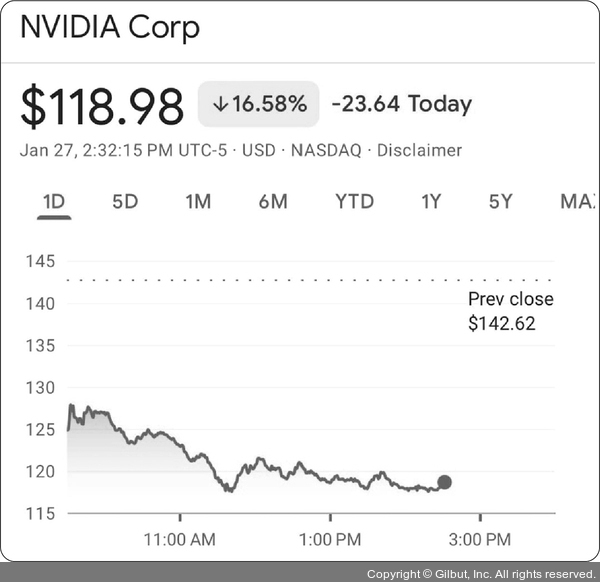Click the Prev close $142.62 label
Screen dimensions: 600x582
coord(510,311)
